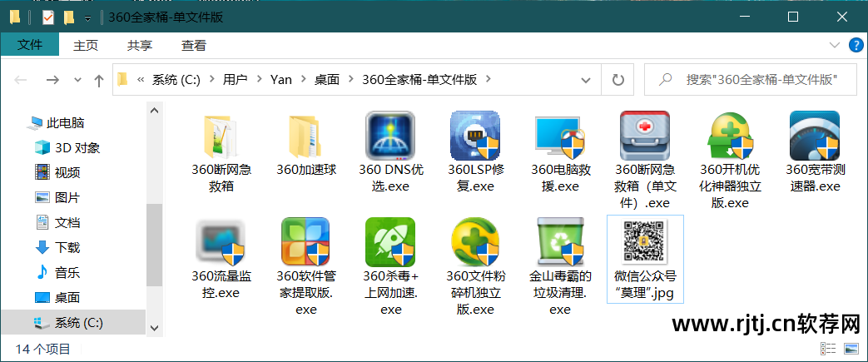The image size is (868, 362).
Task: Go forward with the right arrow
Action: tap(52, 80)
